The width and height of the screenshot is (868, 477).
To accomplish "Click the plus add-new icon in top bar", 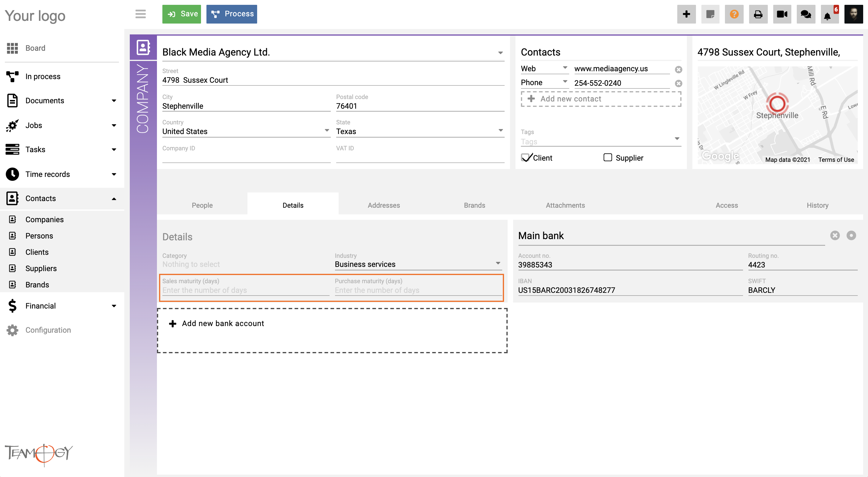I will point(686,14).
